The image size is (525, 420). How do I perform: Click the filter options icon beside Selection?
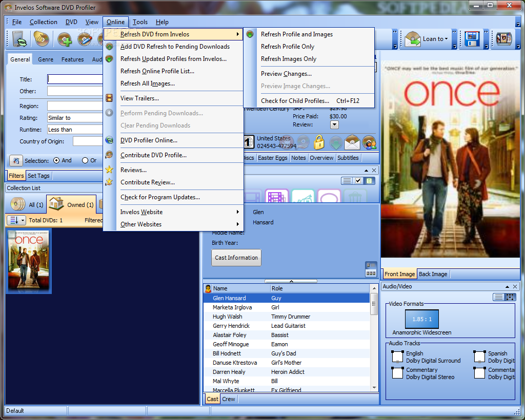click(16, 160)
